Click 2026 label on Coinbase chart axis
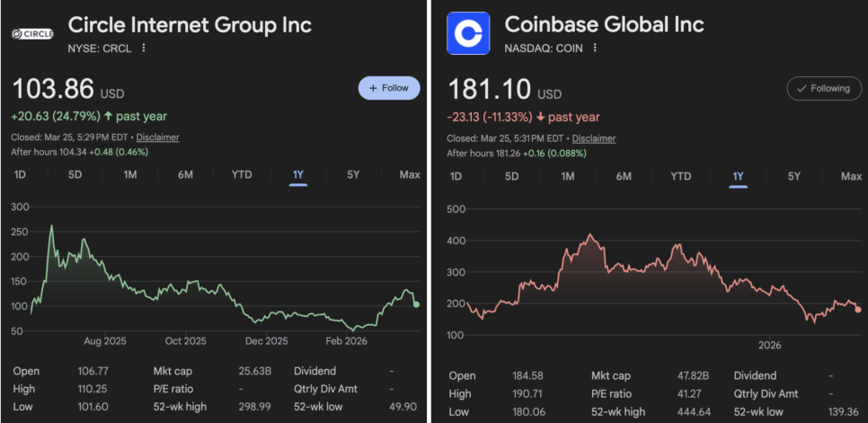Screen dimensions: 868x423 click(x=770, y=345)
